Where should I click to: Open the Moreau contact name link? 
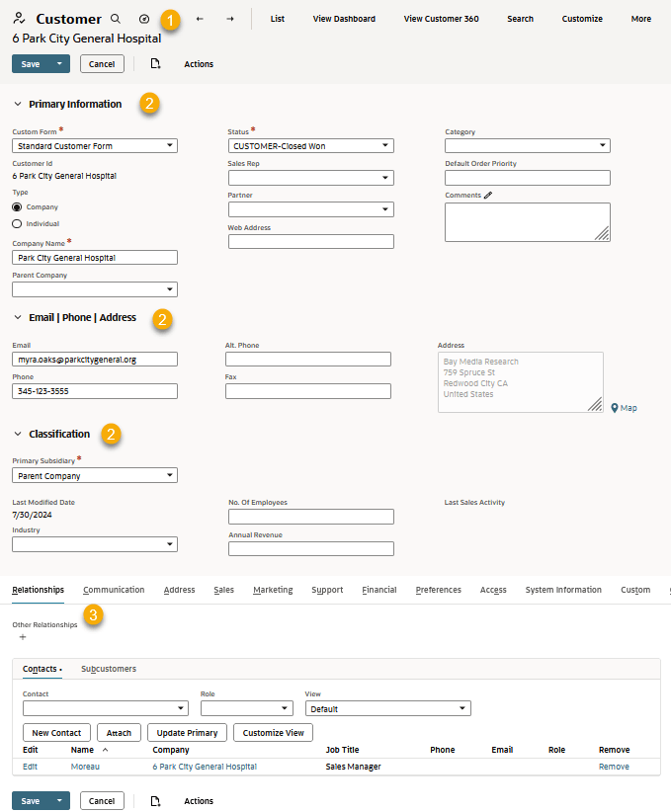tap(85, 767)
